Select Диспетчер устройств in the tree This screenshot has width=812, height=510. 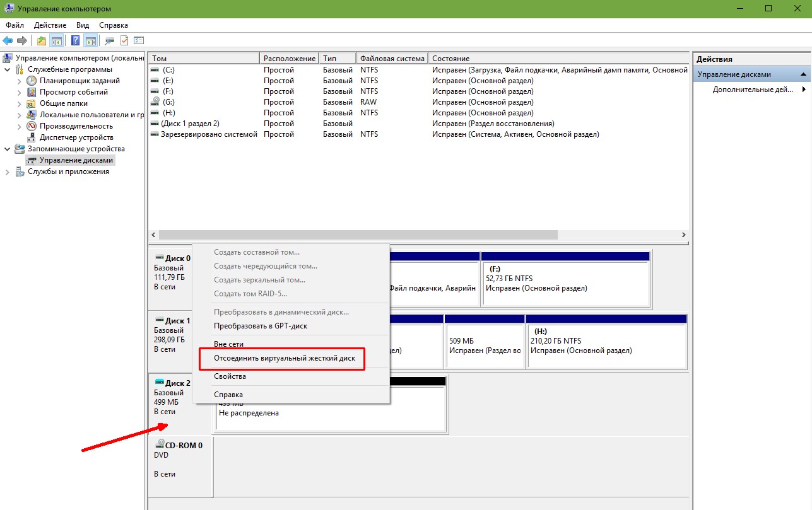point(76,137)
